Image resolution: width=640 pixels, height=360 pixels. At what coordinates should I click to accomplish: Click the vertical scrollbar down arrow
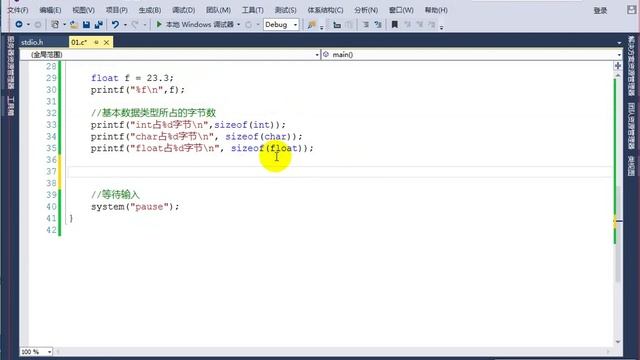(x=618, y=341)
